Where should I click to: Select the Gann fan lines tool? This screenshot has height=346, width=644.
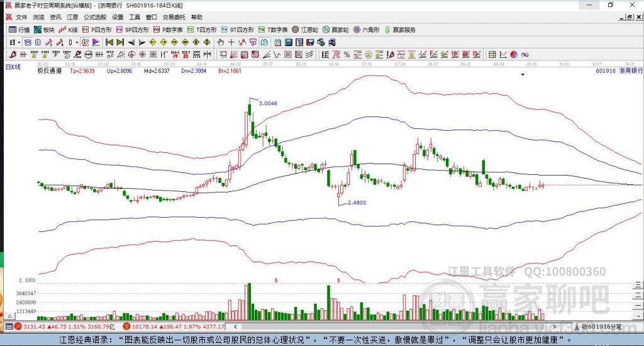[x=234, y=54]
